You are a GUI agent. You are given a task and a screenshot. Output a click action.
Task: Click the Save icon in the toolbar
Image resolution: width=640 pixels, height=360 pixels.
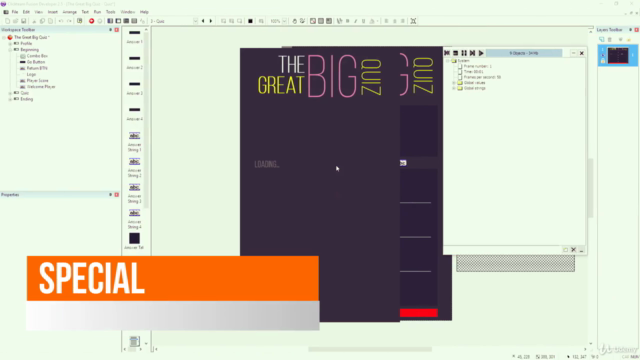tap(24, 21)
